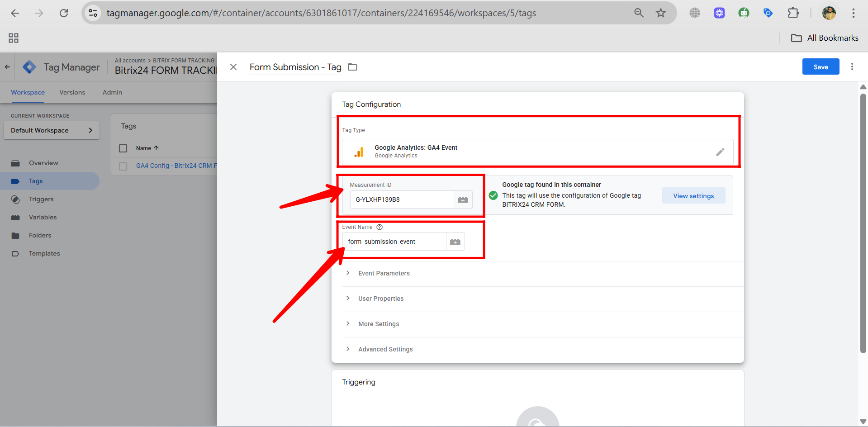Viewport: 868px width, 427px height.
Task: Click the Tag Manager back arrow
Action: [x=7, y=67]
